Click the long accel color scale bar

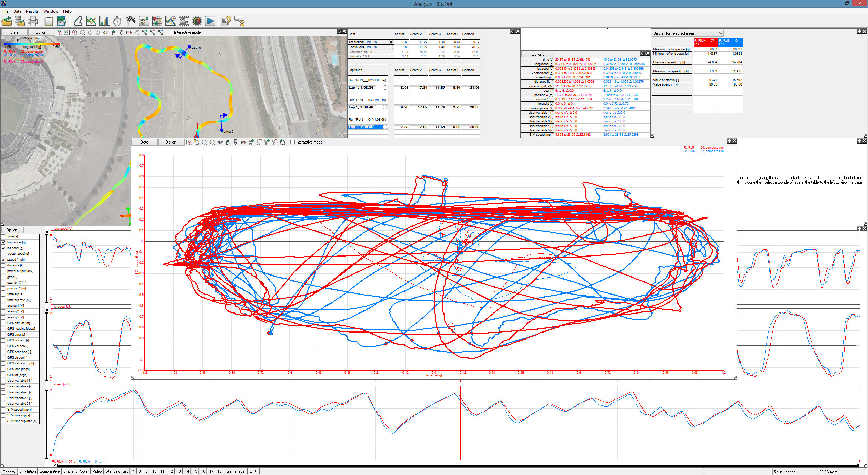tap(32, 44)
